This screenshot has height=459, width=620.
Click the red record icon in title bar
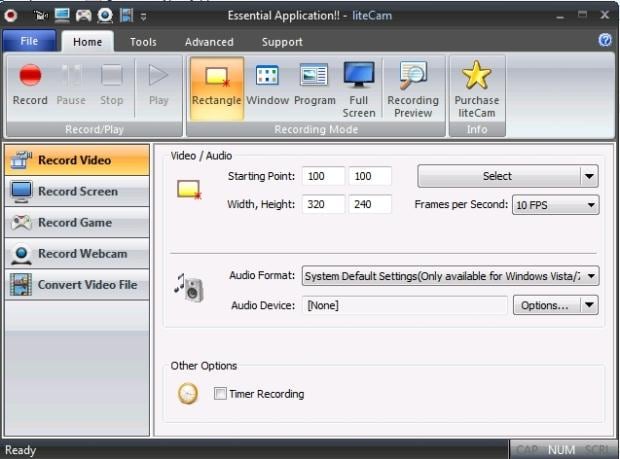click(x=11, y=16)
